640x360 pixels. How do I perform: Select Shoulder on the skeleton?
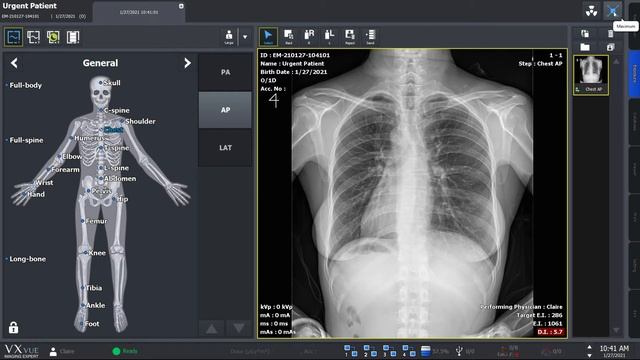139,121
